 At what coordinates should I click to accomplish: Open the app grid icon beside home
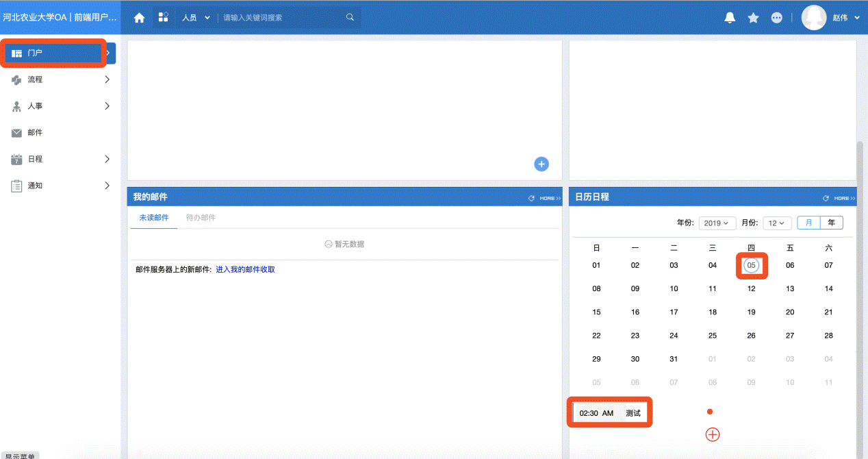click(163, 17)
